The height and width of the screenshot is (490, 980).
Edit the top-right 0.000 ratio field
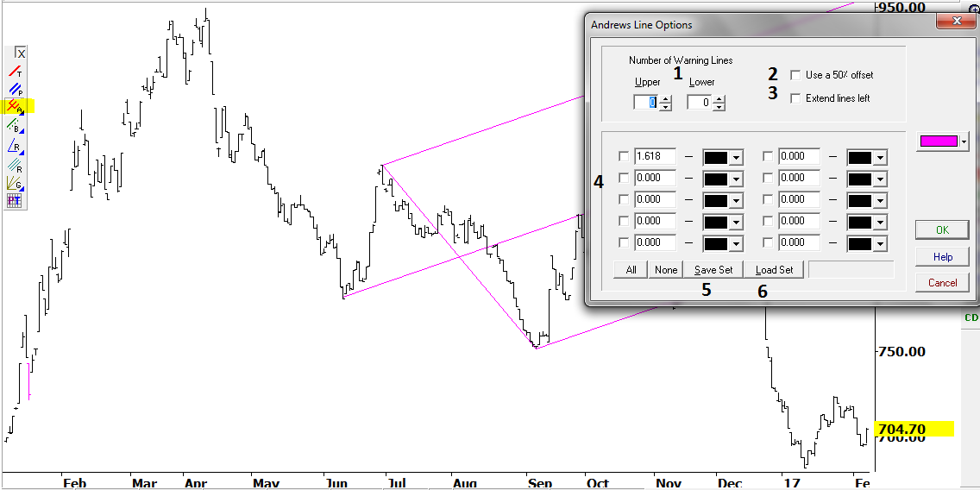pos(800,156)
